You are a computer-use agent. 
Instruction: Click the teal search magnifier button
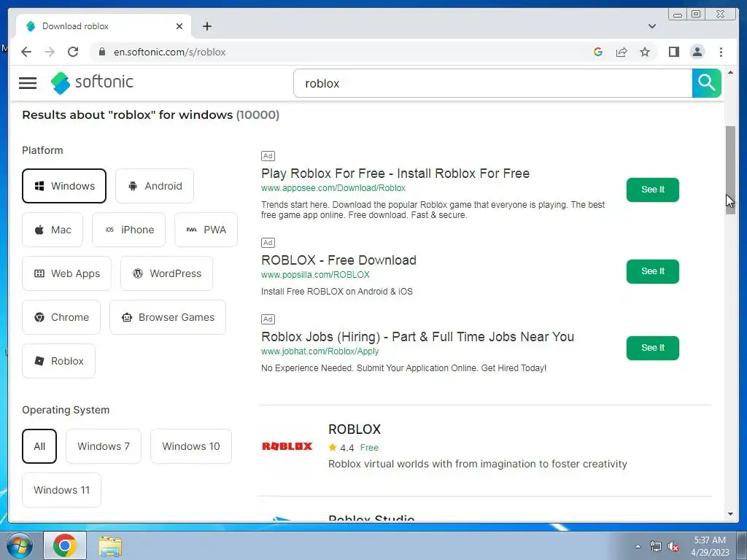[706, 83]
